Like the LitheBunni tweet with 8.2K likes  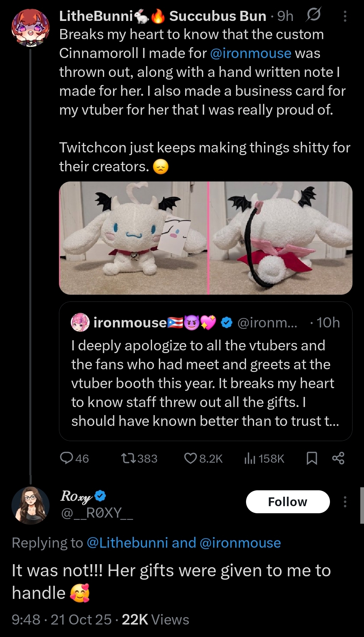tap(190, 458)
